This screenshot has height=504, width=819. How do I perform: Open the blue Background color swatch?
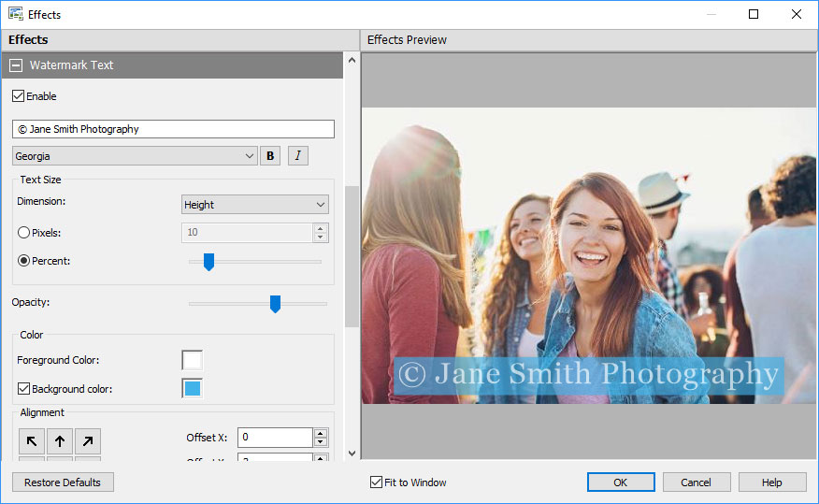[193, 389]
